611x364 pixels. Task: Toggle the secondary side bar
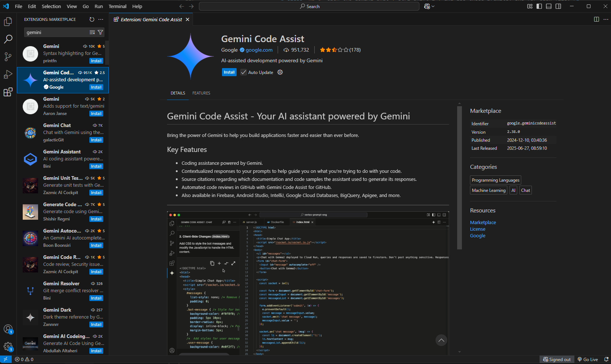pyautogui.click(x=558, y=6)
